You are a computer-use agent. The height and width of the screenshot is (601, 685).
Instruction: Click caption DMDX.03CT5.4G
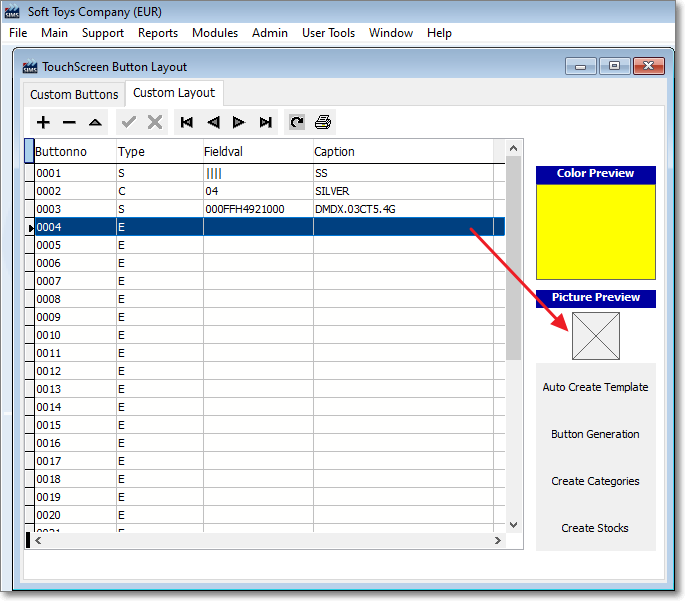[x=403, y=209]
